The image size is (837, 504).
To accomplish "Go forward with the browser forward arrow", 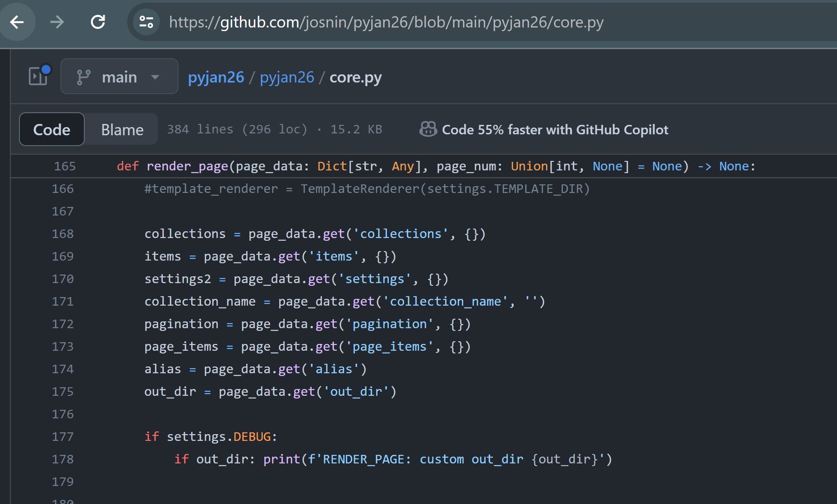I will (x=57, y=22).
